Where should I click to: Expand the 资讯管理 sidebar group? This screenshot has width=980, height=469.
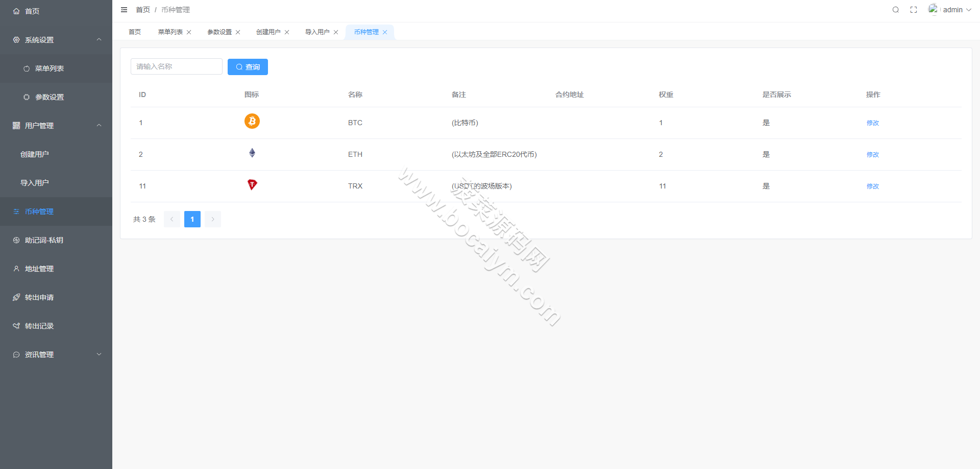pyautogui.click(x=56, y=355)
